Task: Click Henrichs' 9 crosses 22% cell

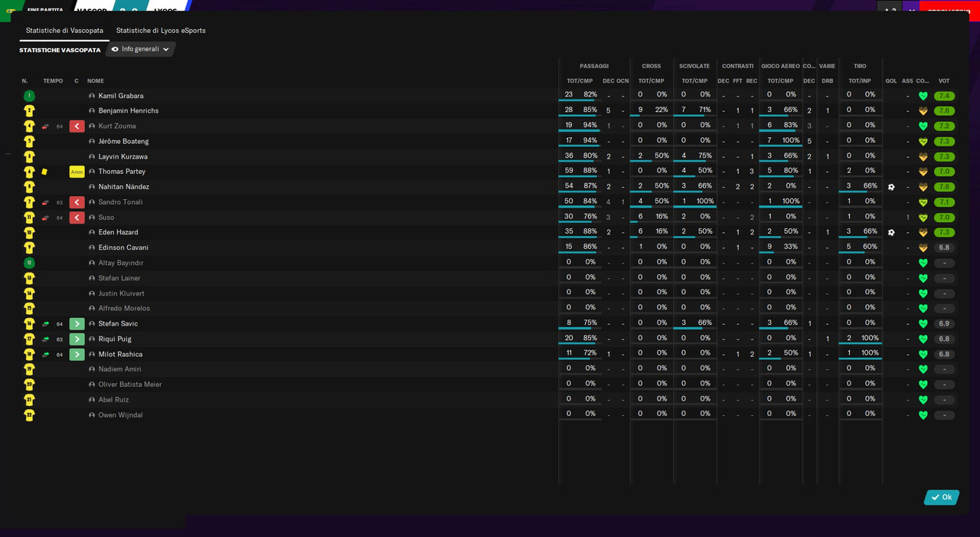Action: 652,110
